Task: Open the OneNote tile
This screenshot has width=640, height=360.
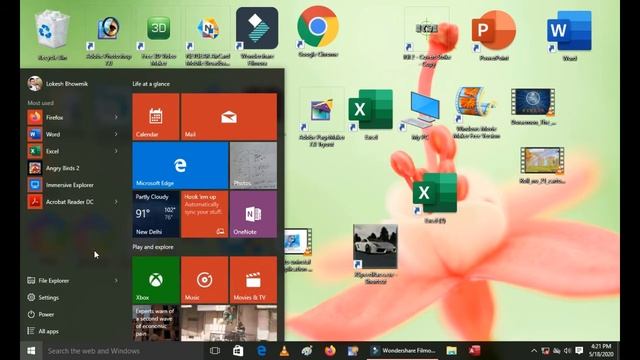Action: (253, 214)
